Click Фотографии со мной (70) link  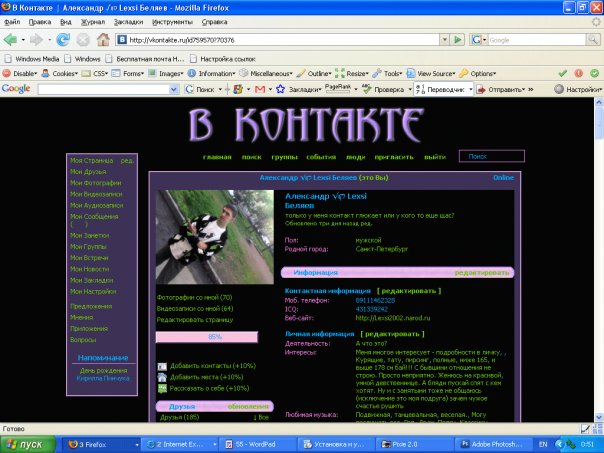pyautogui.click(x=194, y=297)
